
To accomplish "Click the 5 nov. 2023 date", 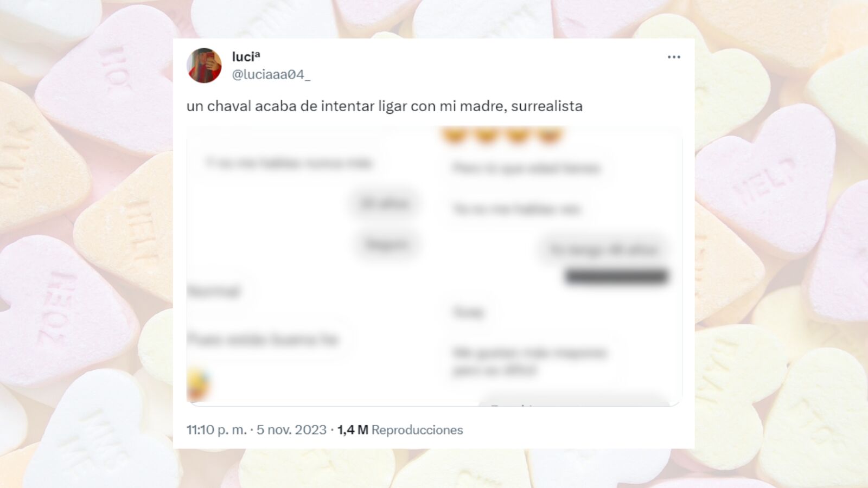I will point(291,430).
